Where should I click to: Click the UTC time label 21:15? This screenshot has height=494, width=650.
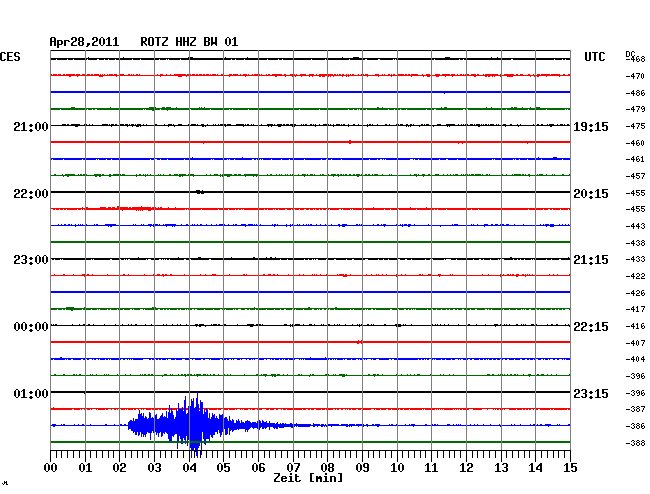pos(591,260)
